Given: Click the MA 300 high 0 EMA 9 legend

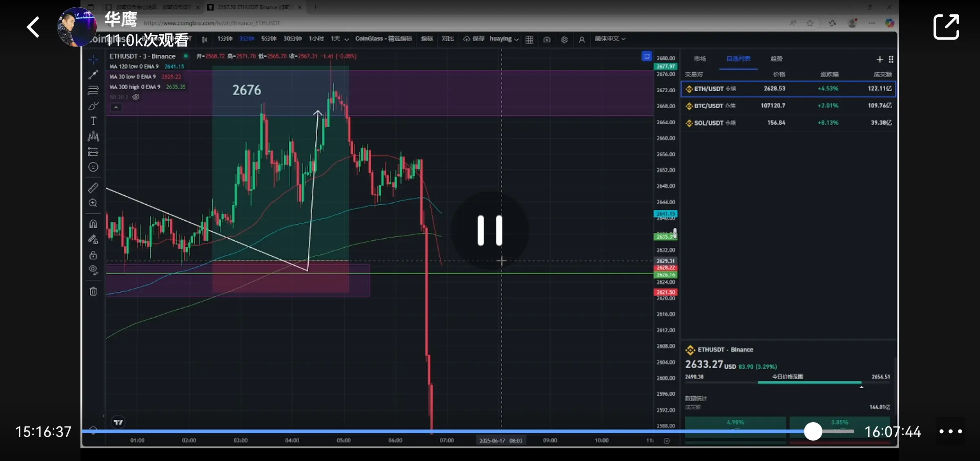Looking at the screenshot, I should click(135, 87).
